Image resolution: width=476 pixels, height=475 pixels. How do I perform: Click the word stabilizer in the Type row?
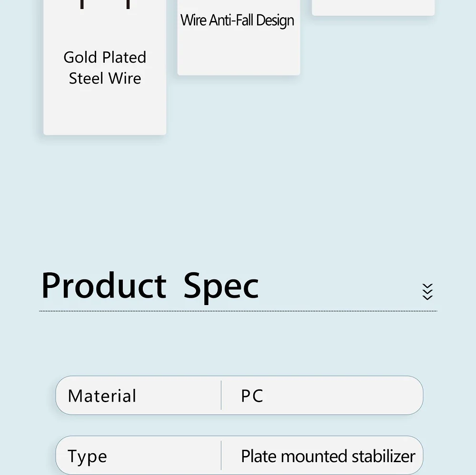[x=383, y=456]
